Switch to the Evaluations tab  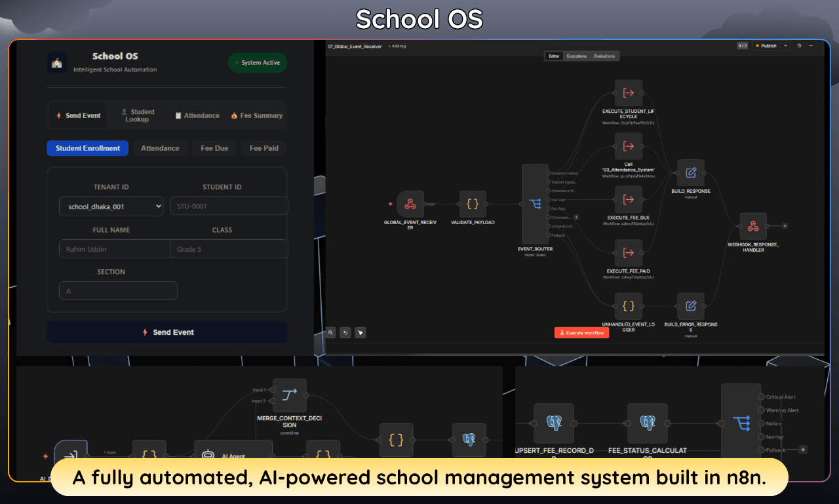604,56
